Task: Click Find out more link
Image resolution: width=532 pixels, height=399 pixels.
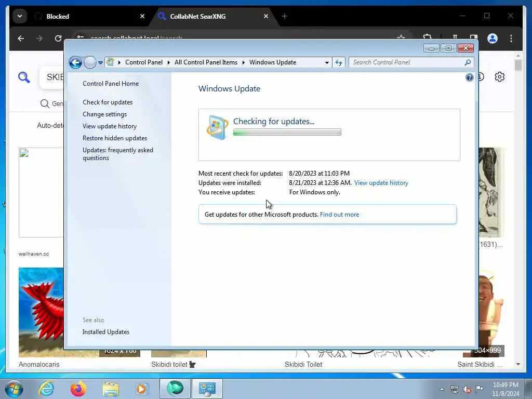Action: pyautogui.click(x=339, y=215)
